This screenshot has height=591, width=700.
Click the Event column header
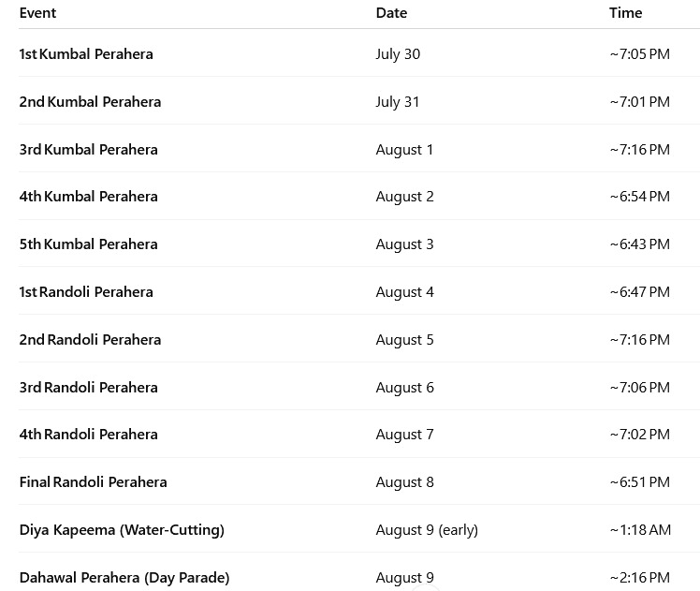coord(37,13)
